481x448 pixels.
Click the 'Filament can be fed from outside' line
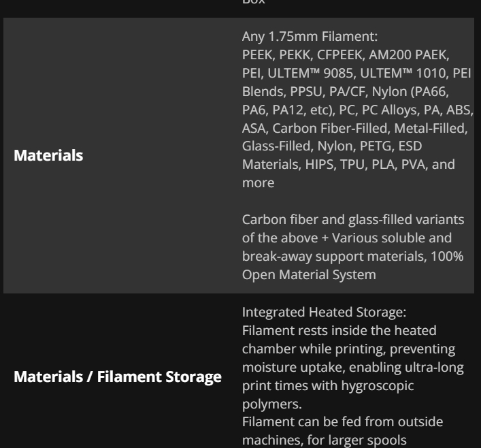(x=343, y=422)
